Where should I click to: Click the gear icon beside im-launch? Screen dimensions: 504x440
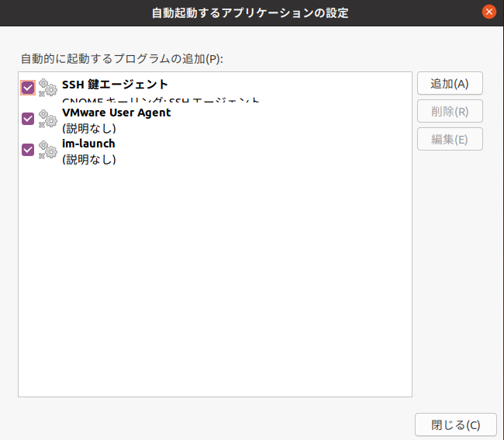pyautogui.click(x=48, y=150)
